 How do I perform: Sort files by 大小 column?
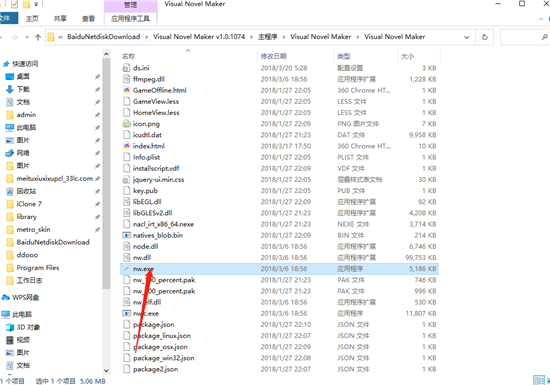point(407,56)
